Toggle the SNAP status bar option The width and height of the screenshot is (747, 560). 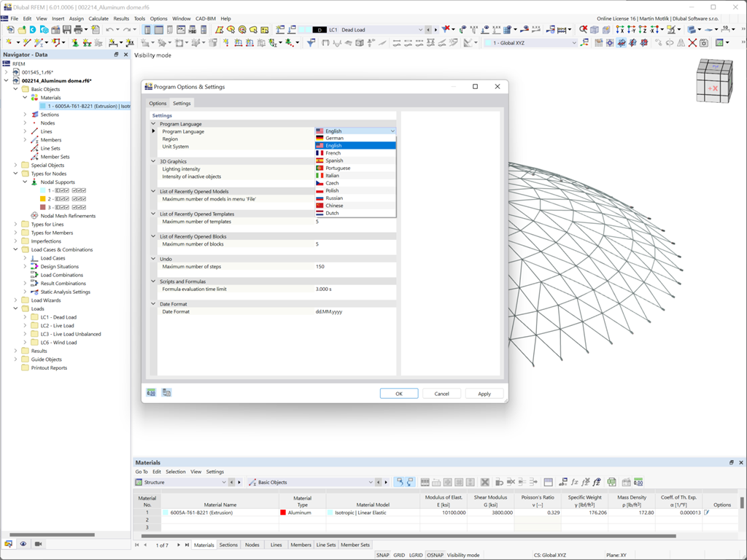(382, 555)
